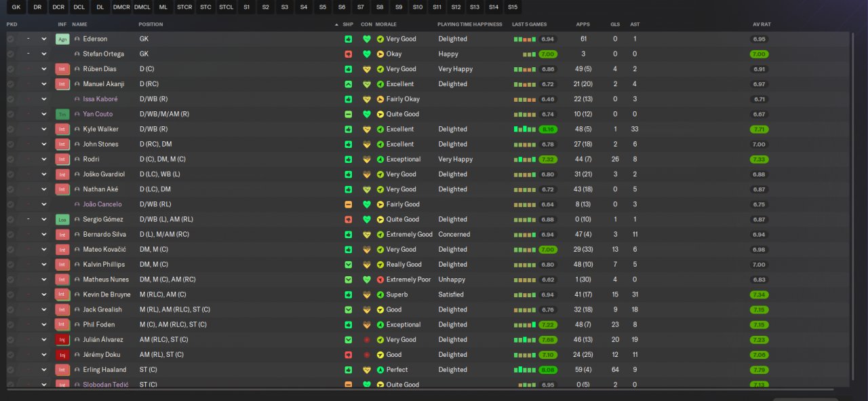Click Julián Álvarez's red condition icon
This screenshot has width=868, height=401.
(367, 340)
